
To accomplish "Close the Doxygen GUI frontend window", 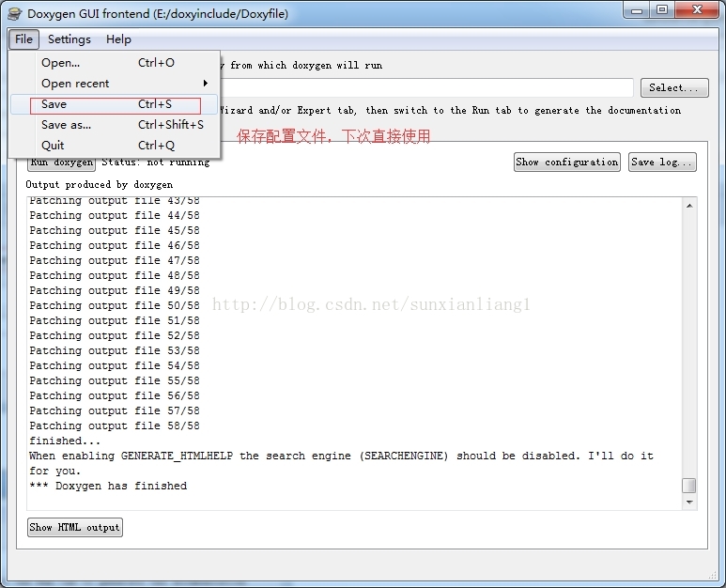I will 697,10.
